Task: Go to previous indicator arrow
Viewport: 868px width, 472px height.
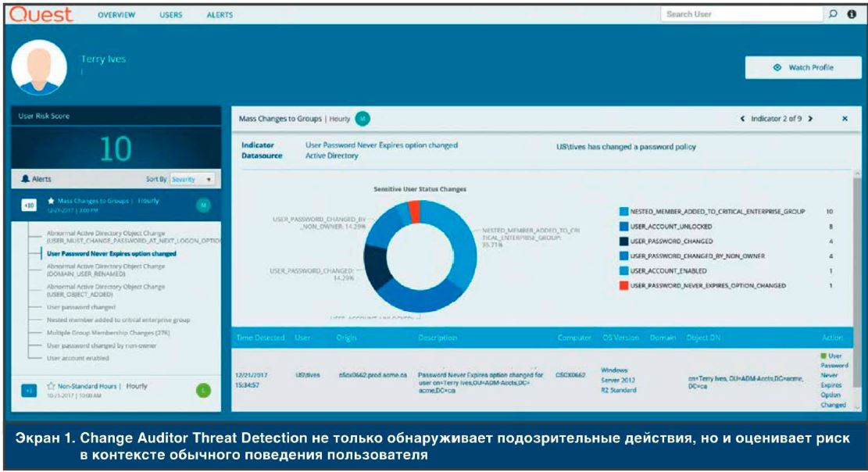Action: [742, 119]
